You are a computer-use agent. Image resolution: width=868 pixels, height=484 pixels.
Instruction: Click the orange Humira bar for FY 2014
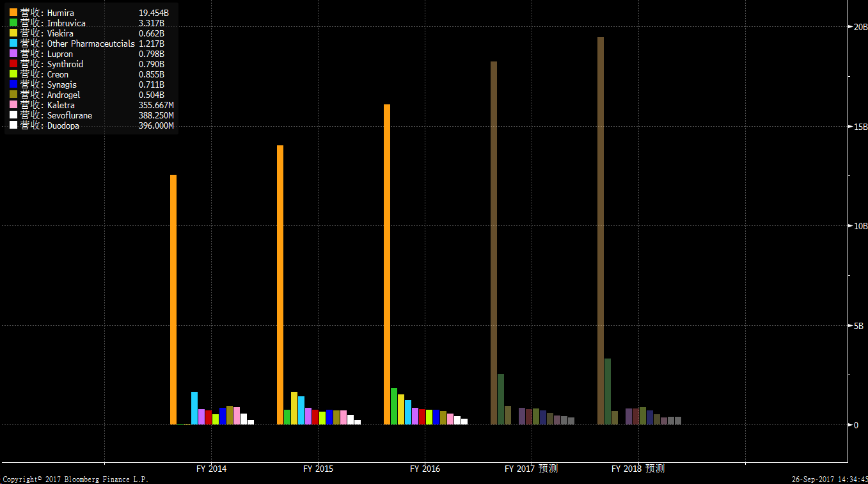pos(173,300)
